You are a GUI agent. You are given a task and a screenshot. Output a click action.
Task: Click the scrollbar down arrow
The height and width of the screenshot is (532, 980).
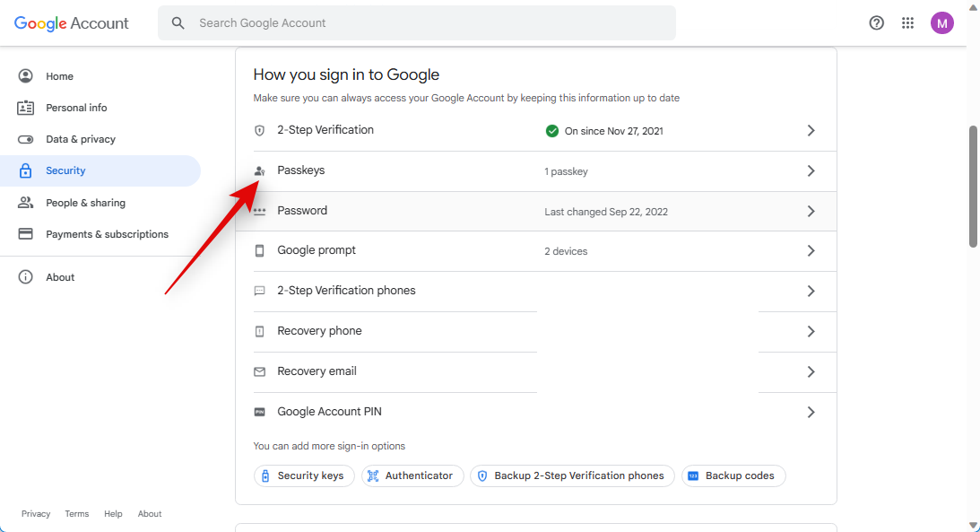(x=973, y=526)
